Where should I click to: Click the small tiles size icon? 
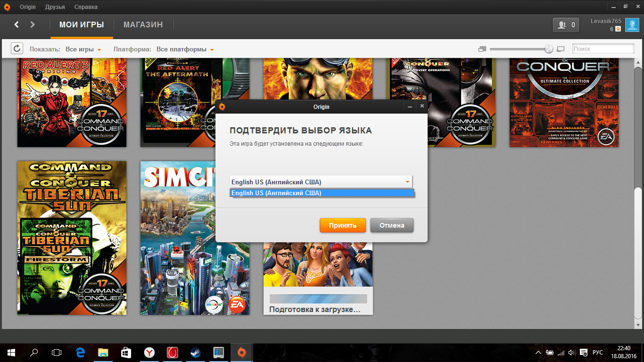482,49
